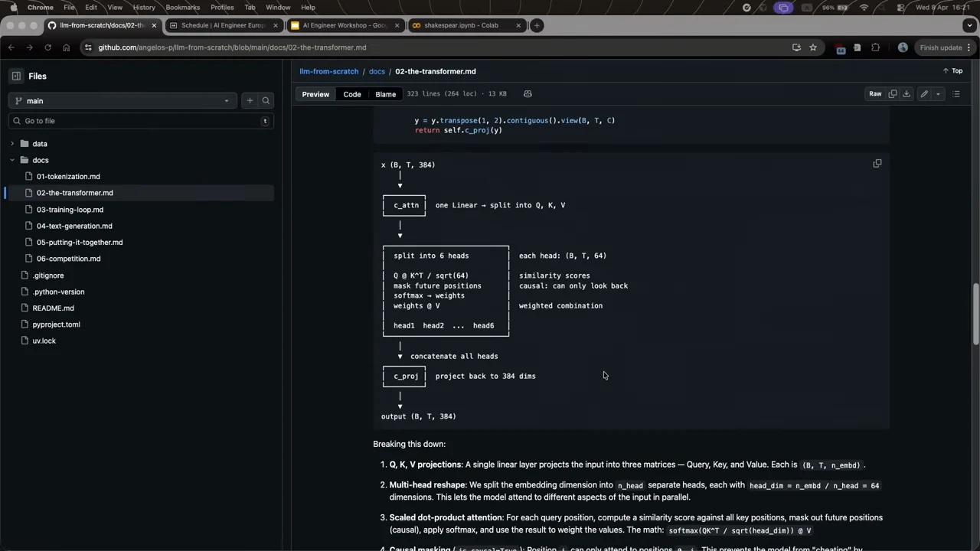Open the Chrome profile avatar
The width and height of the screenshot is (980, 551).
pyautogui.click(x=903, y=47)
